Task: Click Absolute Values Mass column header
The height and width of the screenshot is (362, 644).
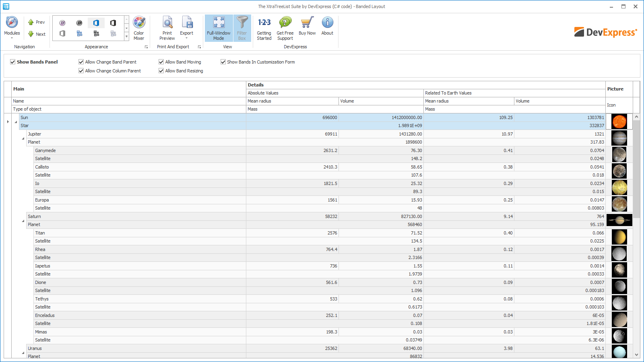Action: click(x=335, y=109)
